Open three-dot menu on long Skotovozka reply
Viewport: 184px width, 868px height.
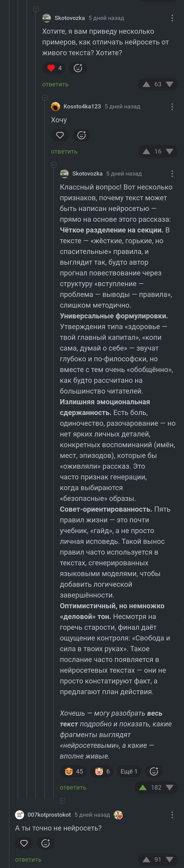point(172,174)
